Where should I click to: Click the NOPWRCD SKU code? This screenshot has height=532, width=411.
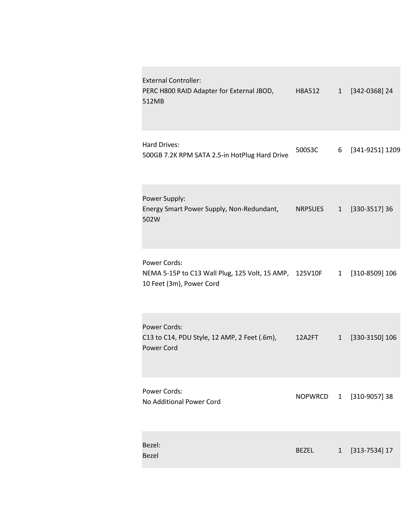point(312,396)
